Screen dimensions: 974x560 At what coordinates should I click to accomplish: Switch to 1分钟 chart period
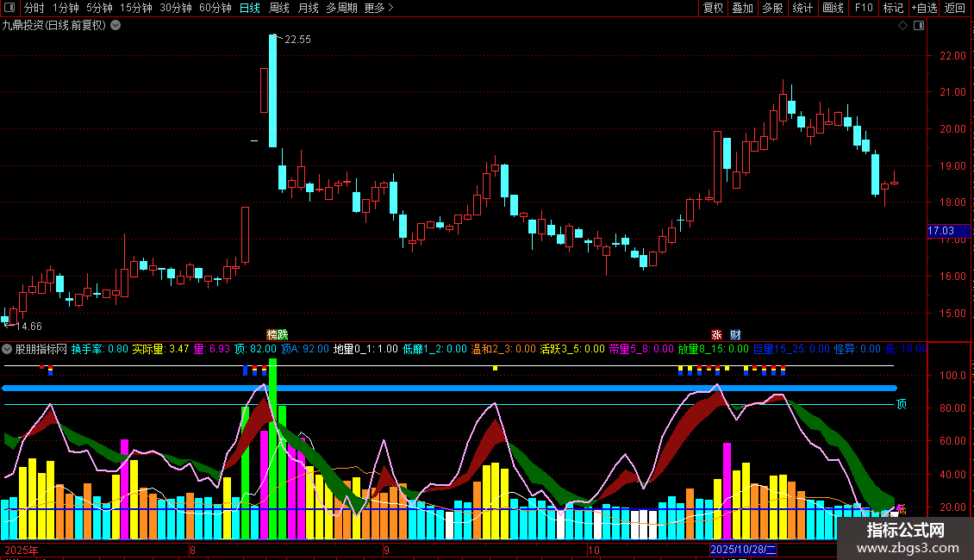[x=66, y=8]
